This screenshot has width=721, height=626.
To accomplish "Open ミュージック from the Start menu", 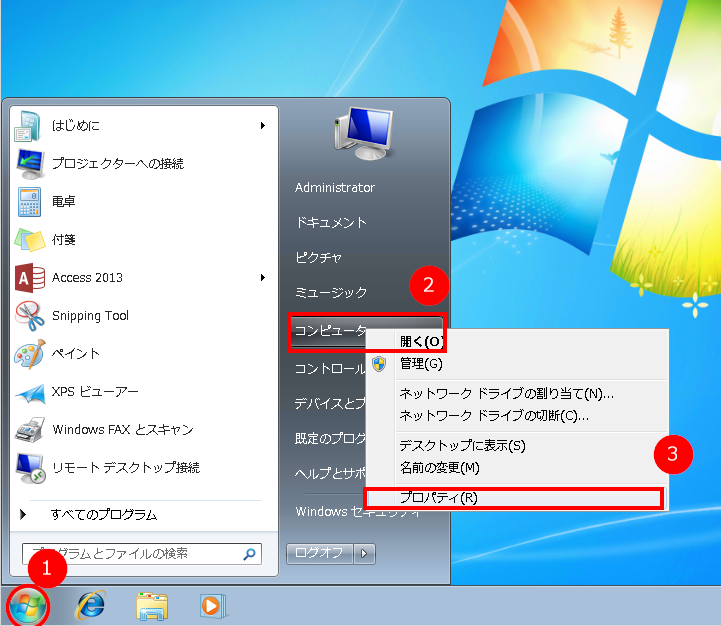I will click(331, 293).
